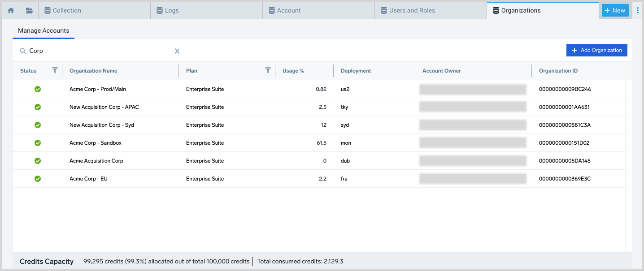
Task: Sort by Usage % column header
Action: [x=293, y=71]
